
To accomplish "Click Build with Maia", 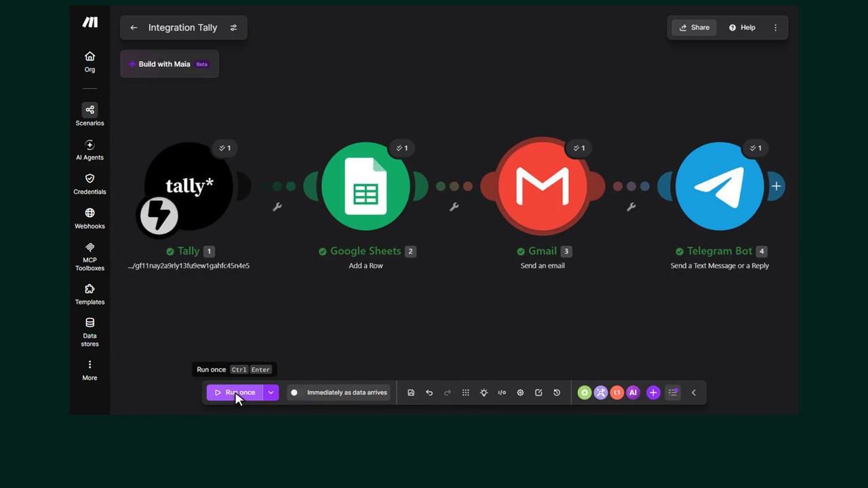I will pos(170,64).
